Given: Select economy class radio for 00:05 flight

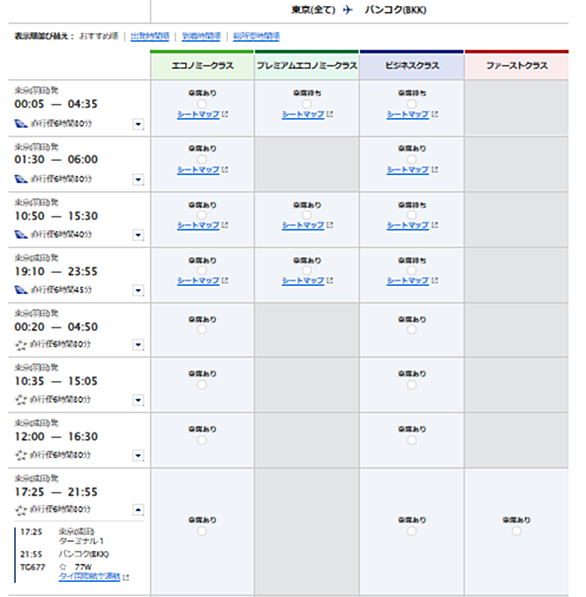Looking at the screenshot, I should point(202,104).
